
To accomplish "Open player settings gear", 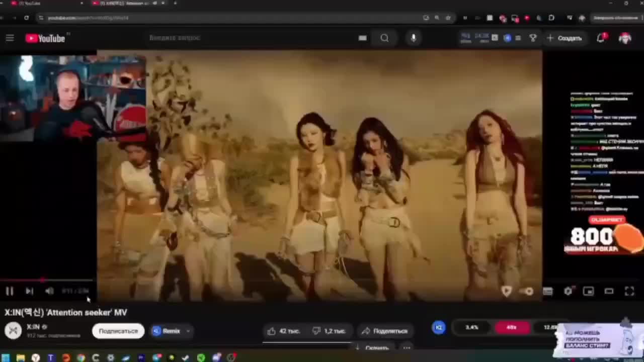I will coord(568,291).
